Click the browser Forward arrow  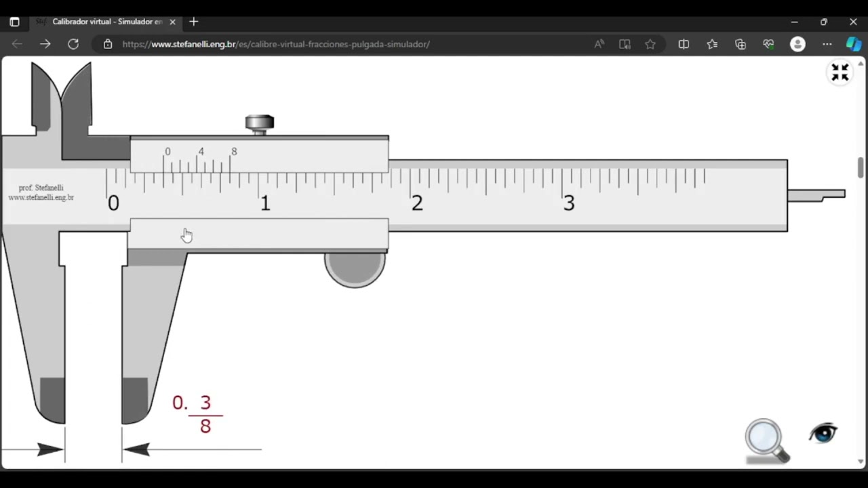(45, 44)
